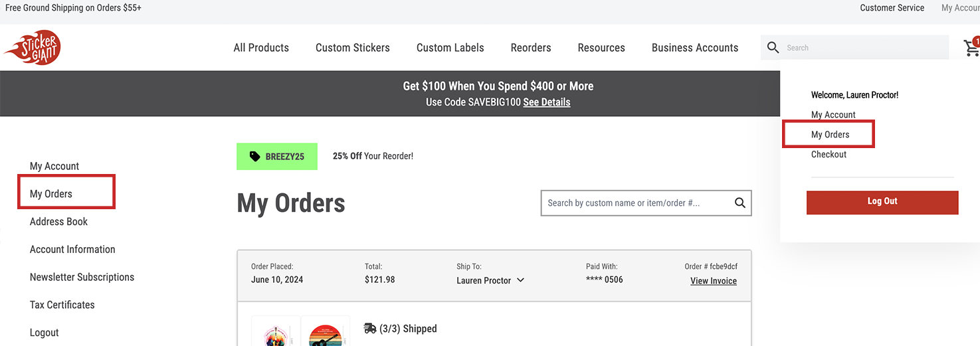Click the magnifier icon in header search
The height and width of the screenshot is (346, 980).
click(x=773, y=48)
